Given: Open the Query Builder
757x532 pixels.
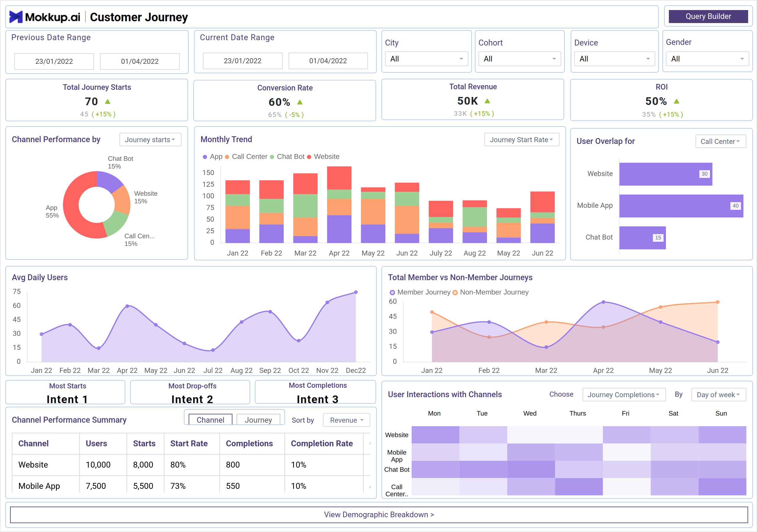Looking at the screenshot, I should coord(708,17).
